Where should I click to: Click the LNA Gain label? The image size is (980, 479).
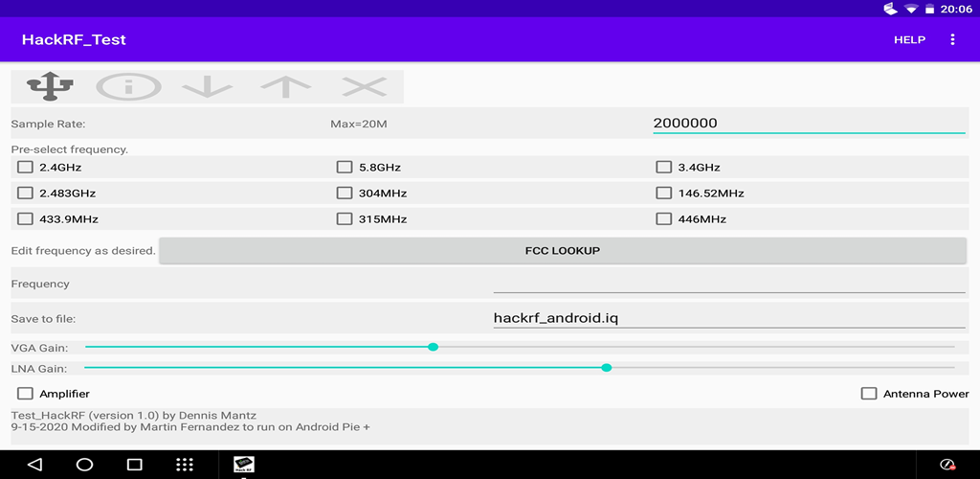point(38,369)
